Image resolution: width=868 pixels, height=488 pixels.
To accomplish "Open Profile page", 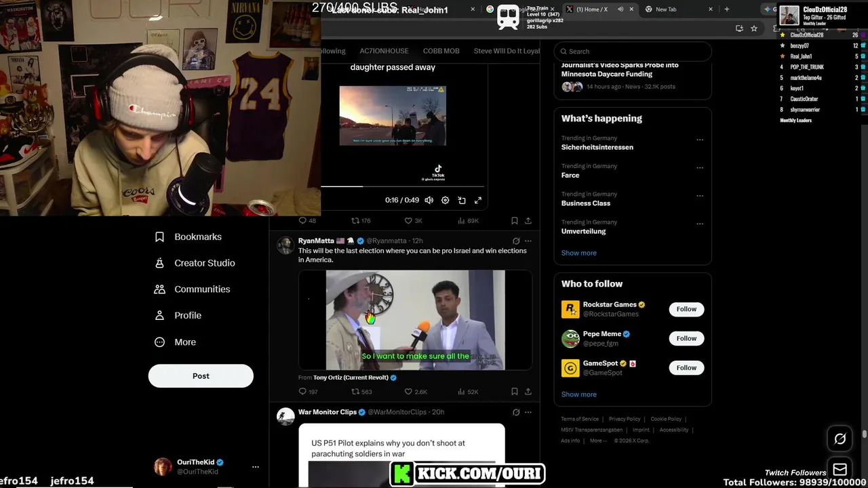I will pyautogui.click(x=178, y=315).
